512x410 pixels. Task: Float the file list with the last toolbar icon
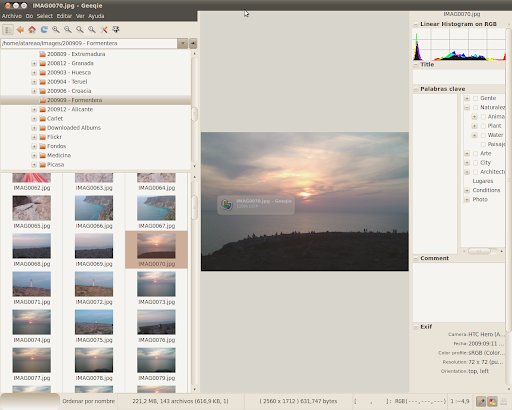(x=116, y=30)
